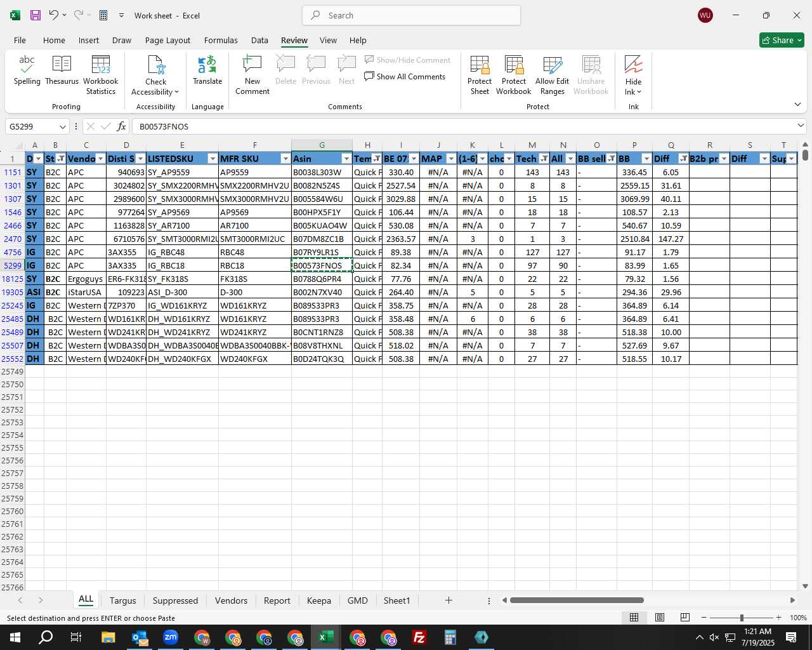Click the zoom in plus icon
812x650 pixels.
coord(779,618)
